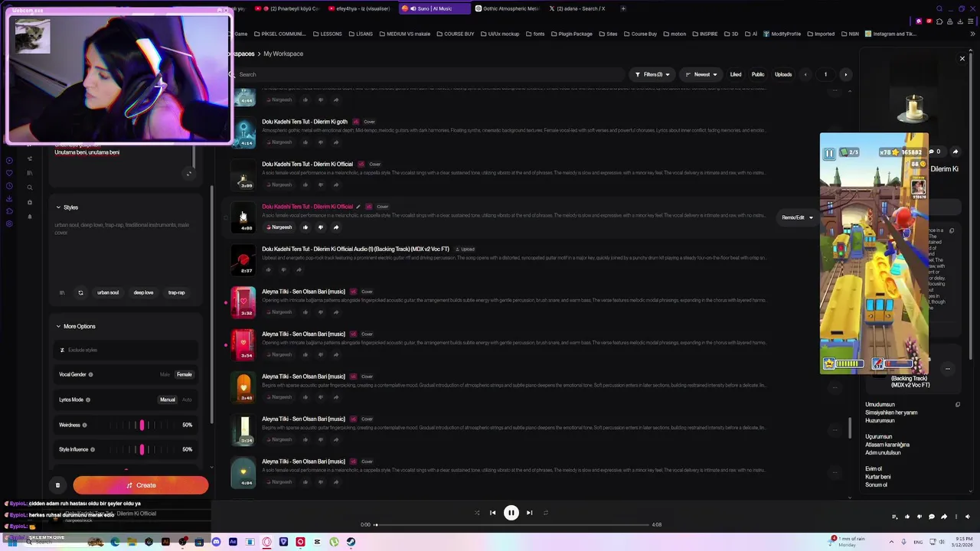Add the urban soul style tag
Viewport: 980px width, 551px height.
(108, 292)
